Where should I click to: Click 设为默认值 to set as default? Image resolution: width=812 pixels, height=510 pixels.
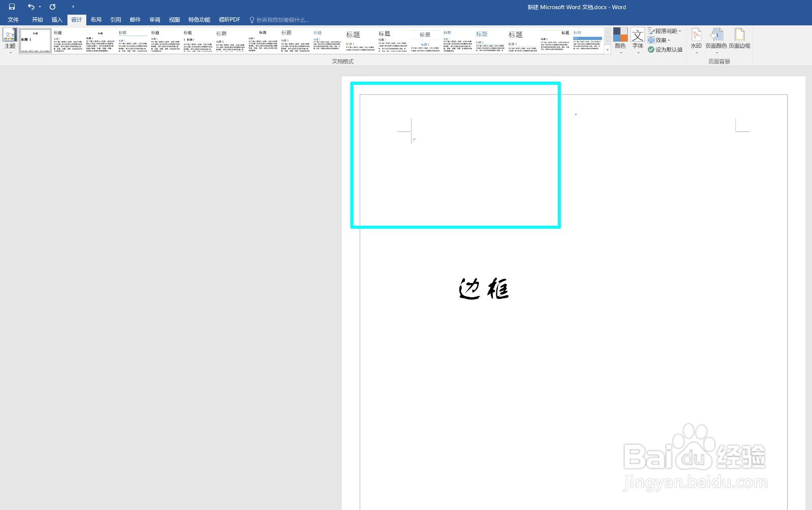[665, 50]
